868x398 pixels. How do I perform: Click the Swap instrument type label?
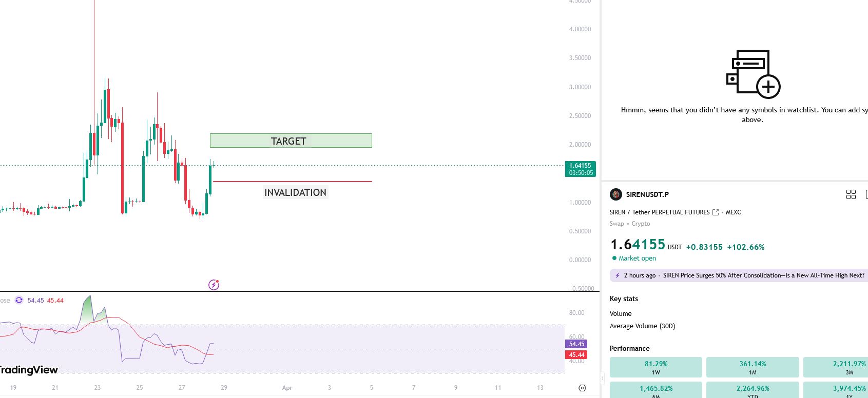tap(617, 224)
